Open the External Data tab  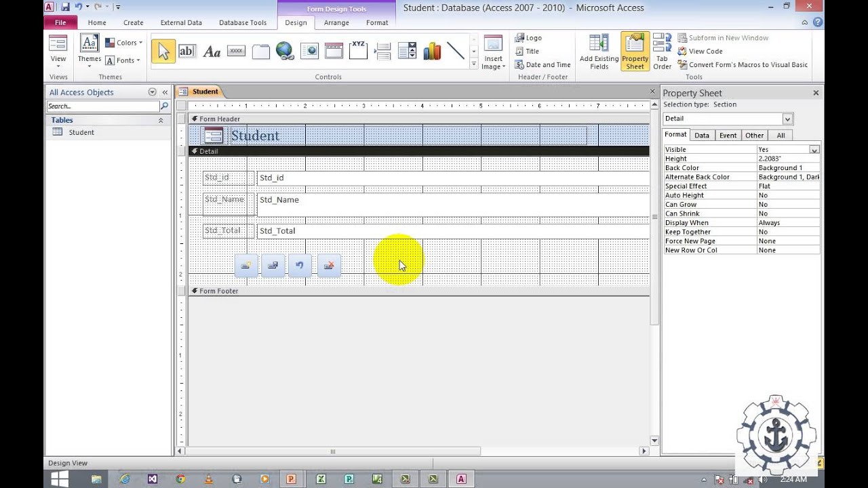coord(181,22)
